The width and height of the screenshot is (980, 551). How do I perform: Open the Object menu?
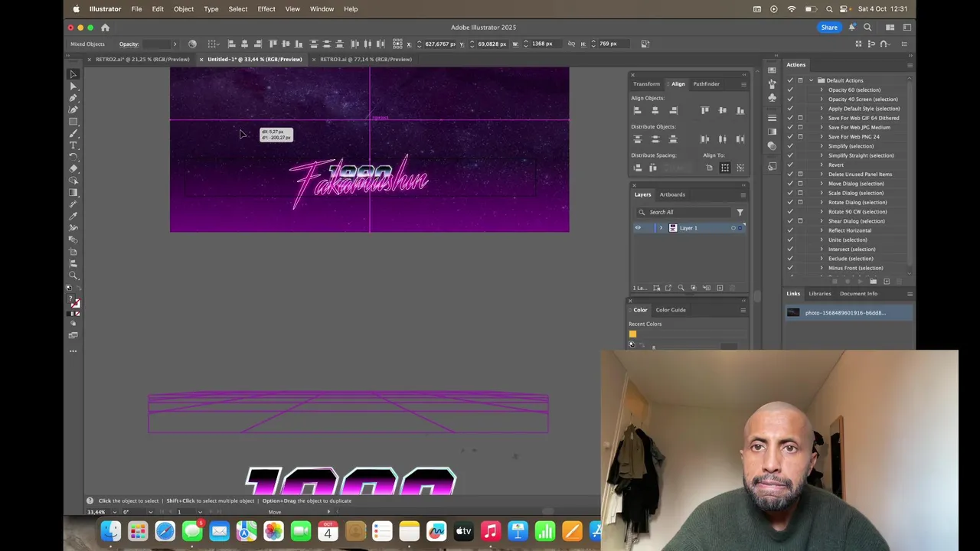184,8
